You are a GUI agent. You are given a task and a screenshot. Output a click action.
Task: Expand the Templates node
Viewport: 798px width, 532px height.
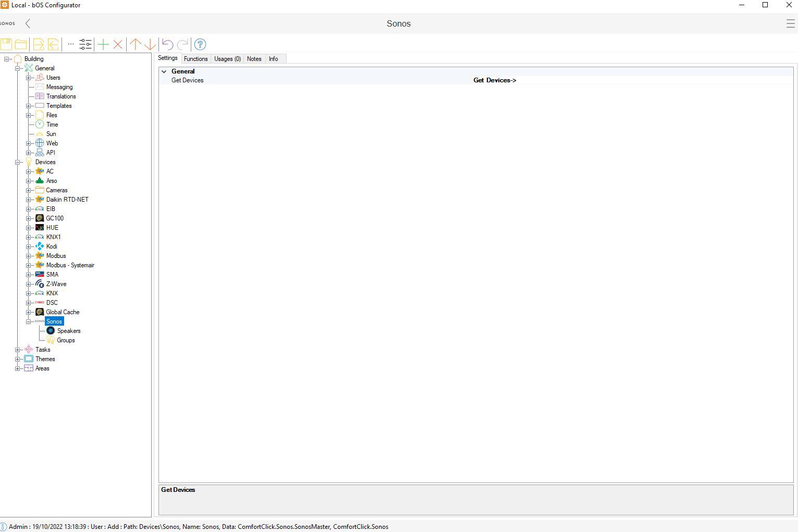(x=29, y=106)
